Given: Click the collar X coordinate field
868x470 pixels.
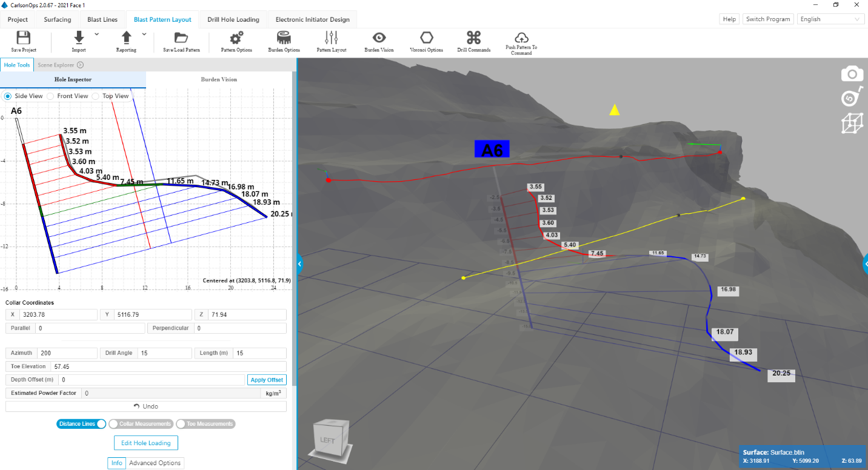Looking at the screenshot, I should tap(58, 315).
